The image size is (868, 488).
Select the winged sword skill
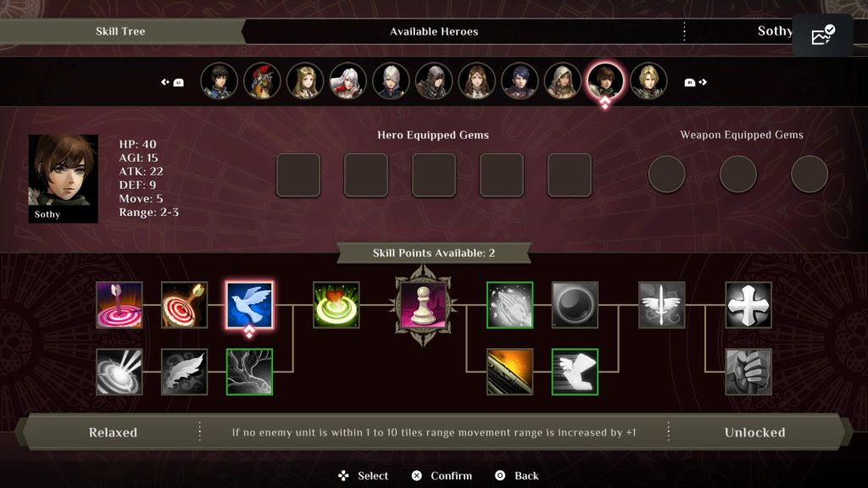661,305
